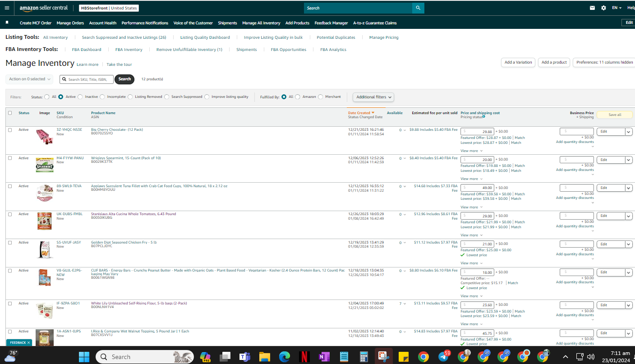Select Amazon under Fulfilled By
The height and width of the screenshot is (364, 635).
click(x=298, y=97)
